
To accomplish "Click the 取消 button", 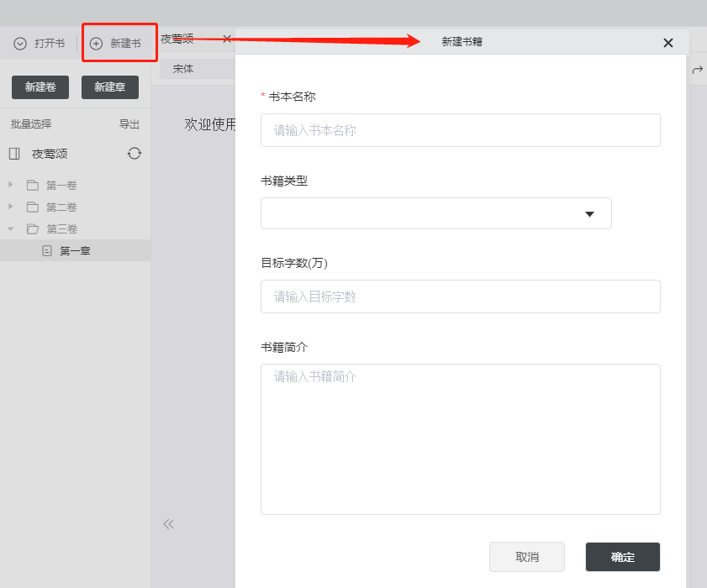I will coord(527,557).
